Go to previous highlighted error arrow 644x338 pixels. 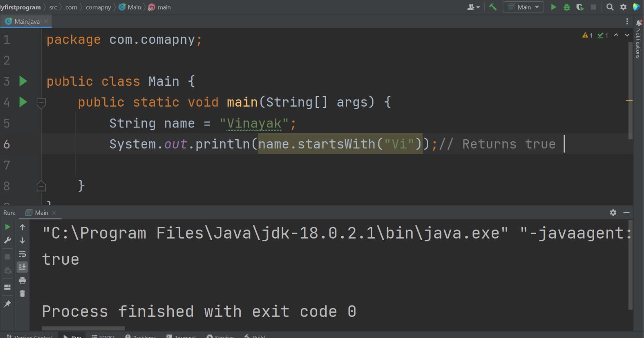pyautogui.click(x=616, y=35)
